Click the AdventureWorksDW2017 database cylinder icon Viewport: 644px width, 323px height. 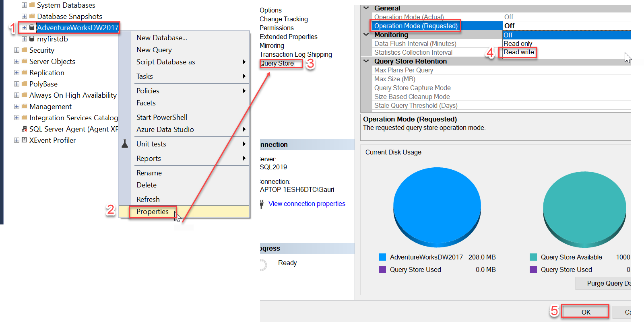point(32,28)
